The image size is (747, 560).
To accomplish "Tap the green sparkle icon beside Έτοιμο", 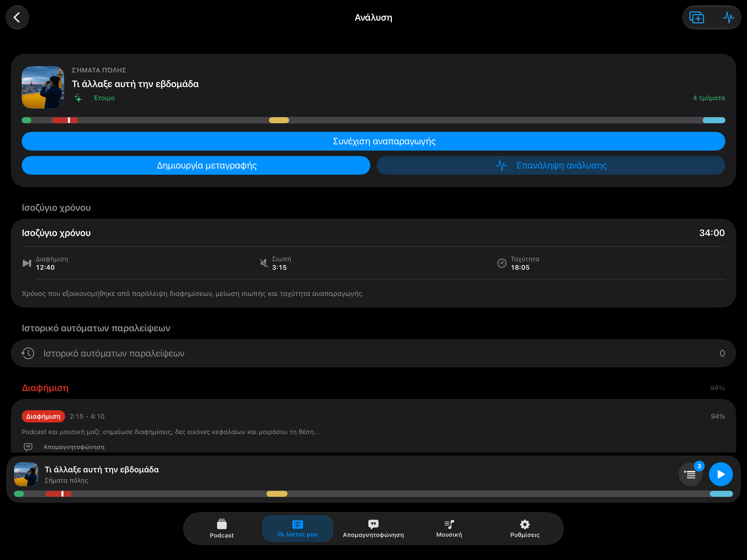I will tap(78, 98).
